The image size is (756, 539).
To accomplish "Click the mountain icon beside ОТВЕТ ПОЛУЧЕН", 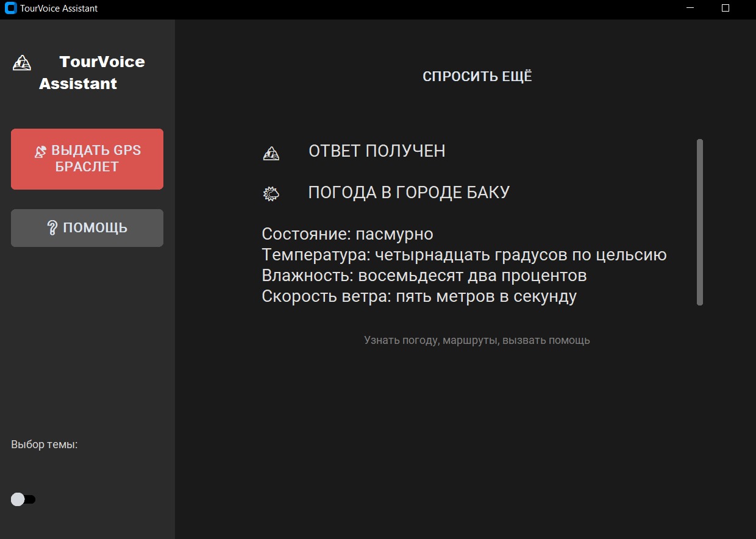I will 271,153.
